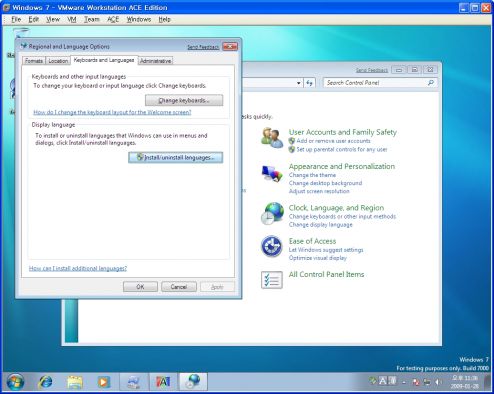The height and width of the screenshot is (394, 494).
Task: Click the Windows Start orb
Action: 15,382
